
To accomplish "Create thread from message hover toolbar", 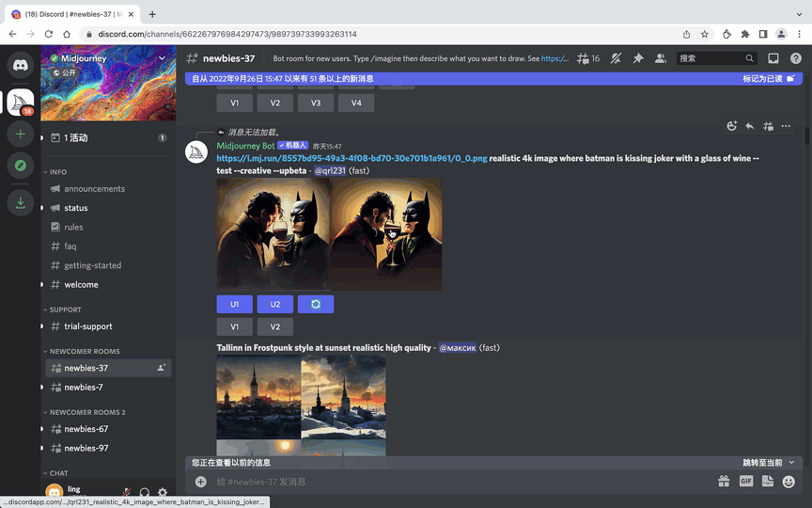I will (x=768, y=126).
